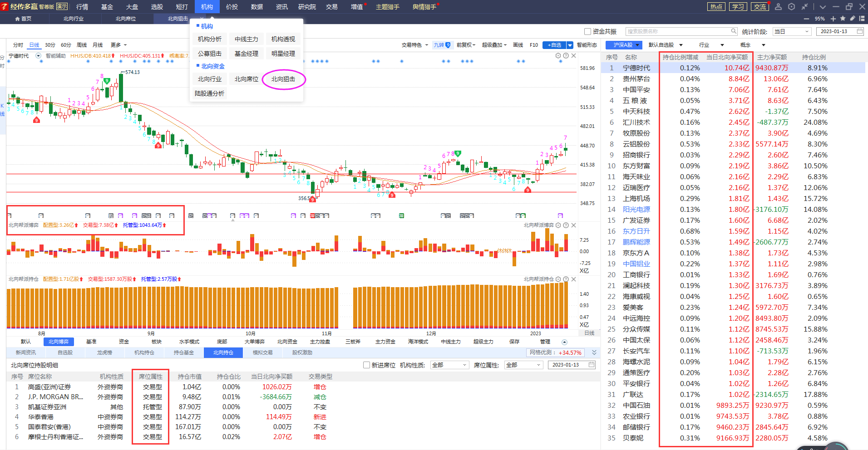Tick the 资金共振 checkbox

(x=587, y=31)
